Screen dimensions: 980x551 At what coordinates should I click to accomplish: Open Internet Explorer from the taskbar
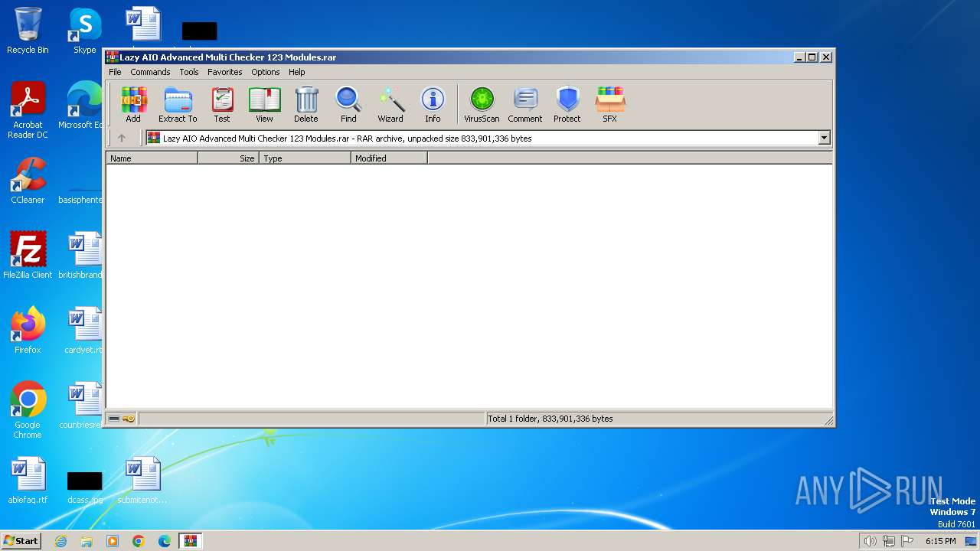61,541
